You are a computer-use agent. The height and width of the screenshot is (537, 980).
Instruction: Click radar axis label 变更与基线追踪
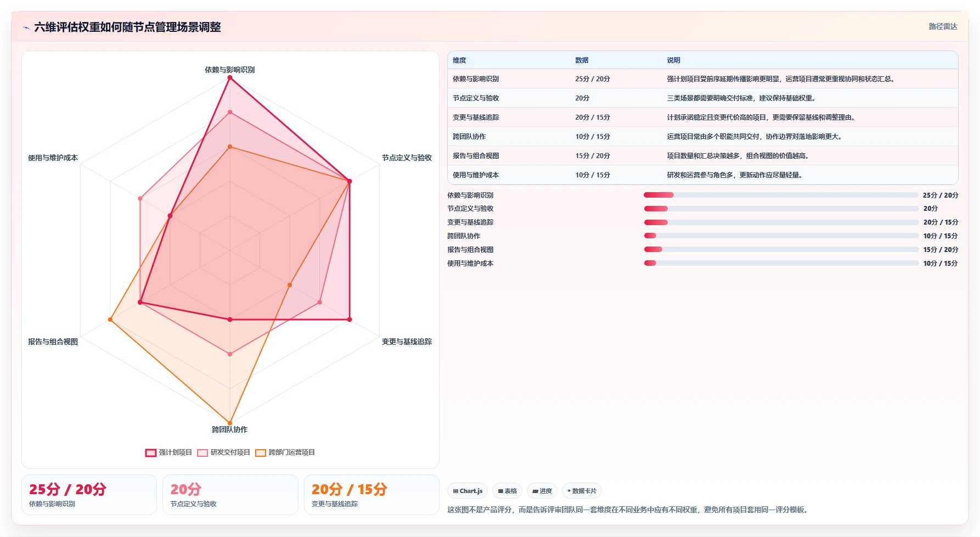(x=407, y=342)
